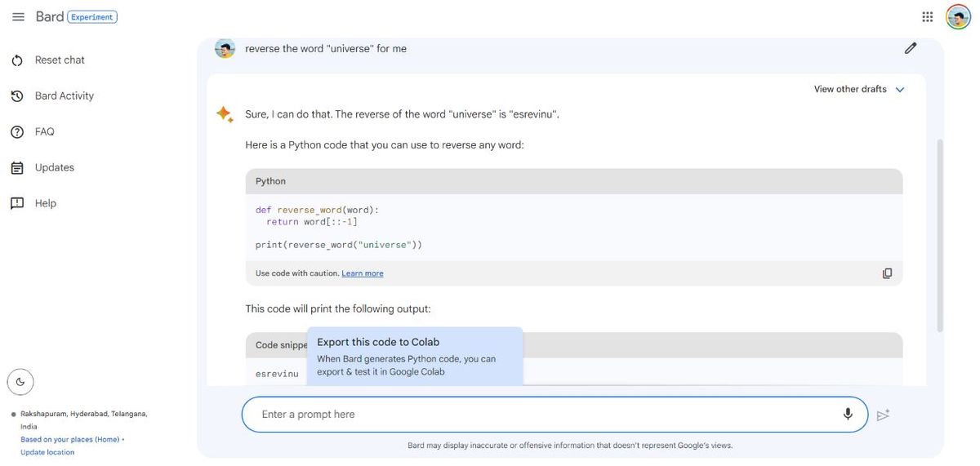Click the Update location link

tap(47, 452)
